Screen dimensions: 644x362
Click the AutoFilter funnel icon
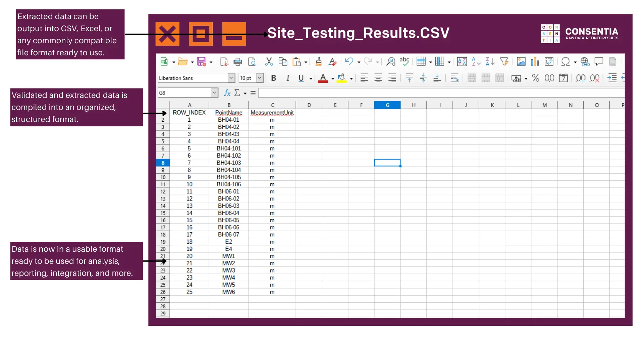(x=504, y=62)
